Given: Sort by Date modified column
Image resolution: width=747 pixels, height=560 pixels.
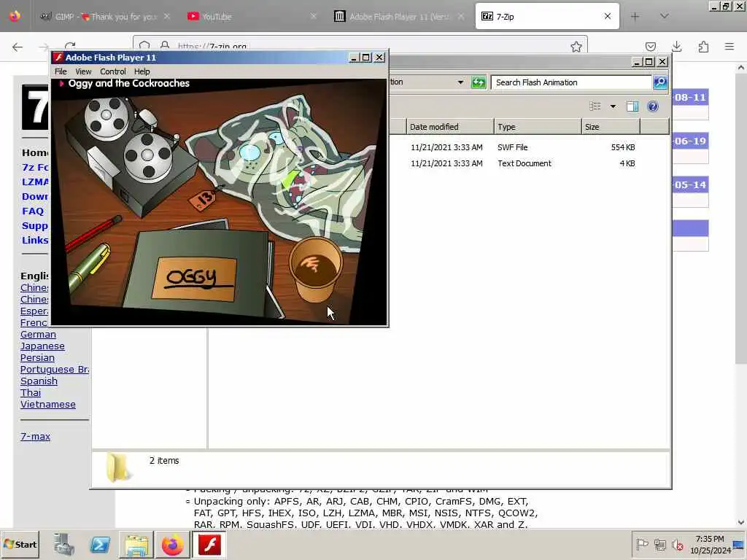Looking at the screenshot, I should coord(449,127).
